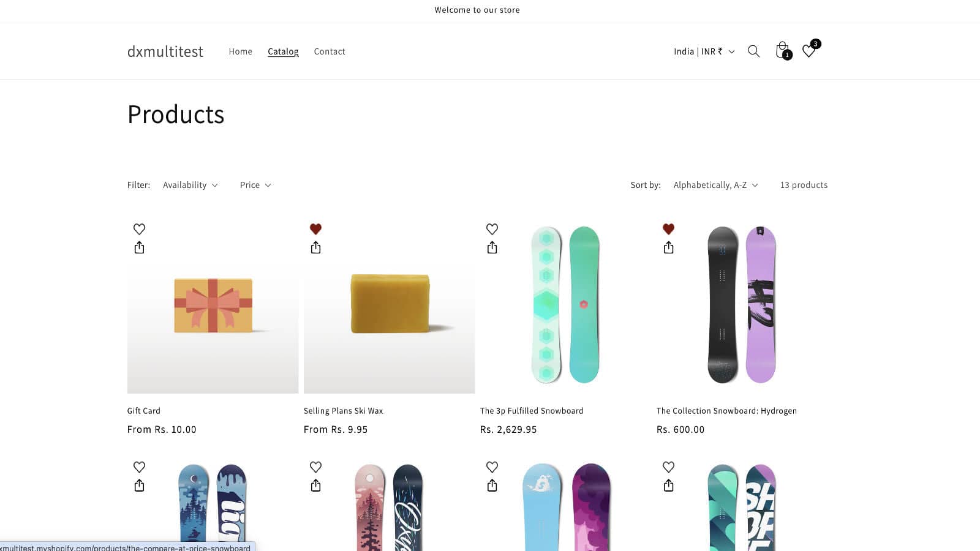The height and width of the screenshot is (551, 980).
Task: Click the share icon on Gift Card
Action: (x=139, y=247)
